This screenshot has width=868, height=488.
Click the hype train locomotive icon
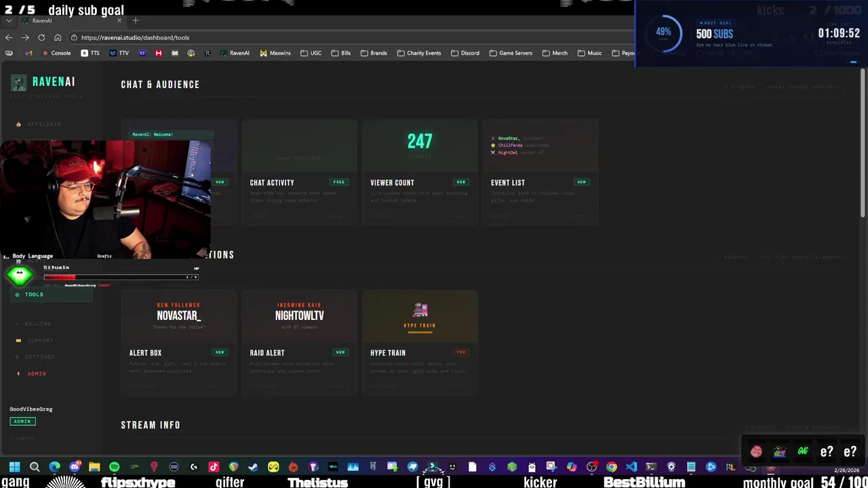420,310
